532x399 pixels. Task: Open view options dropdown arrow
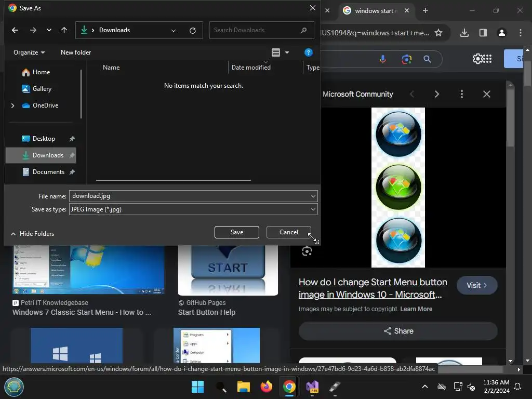[x=287, y=52]
